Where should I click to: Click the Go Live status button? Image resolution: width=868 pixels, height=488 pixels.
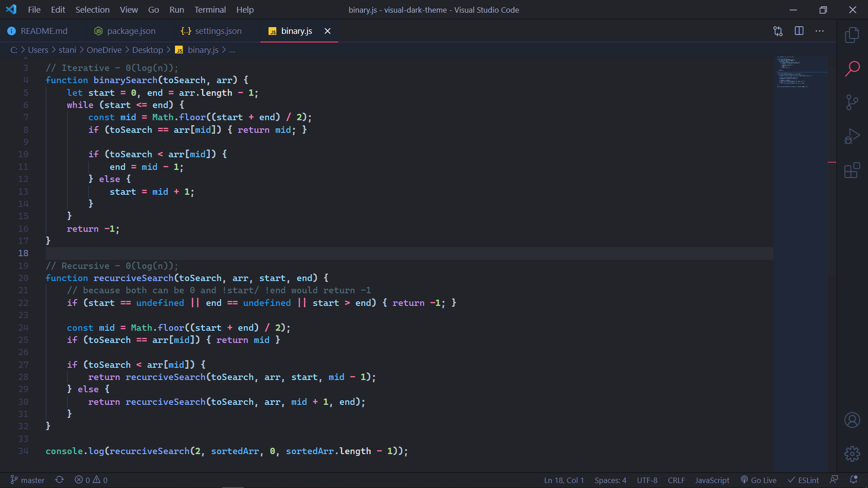tap(759, 480)
